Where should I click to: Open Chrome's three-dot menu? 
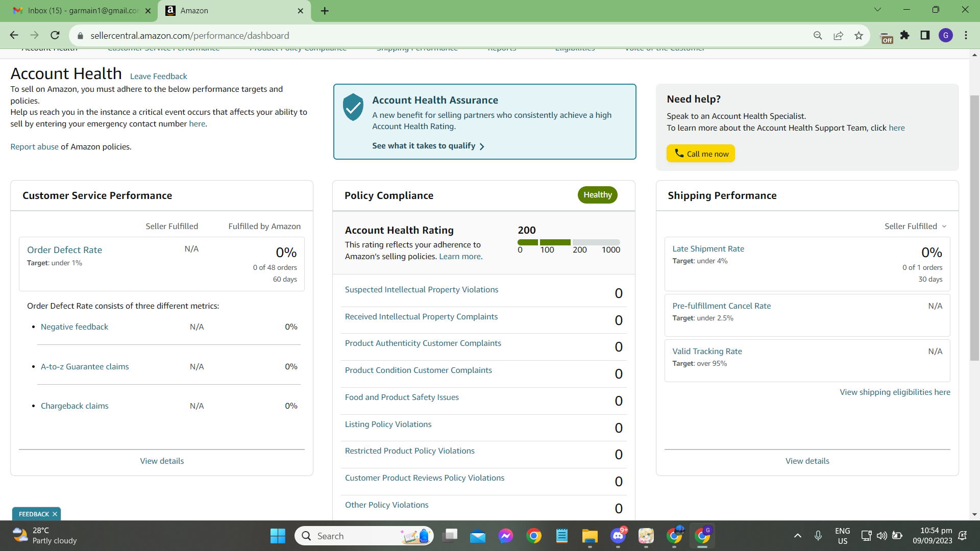tap(966, 35)
